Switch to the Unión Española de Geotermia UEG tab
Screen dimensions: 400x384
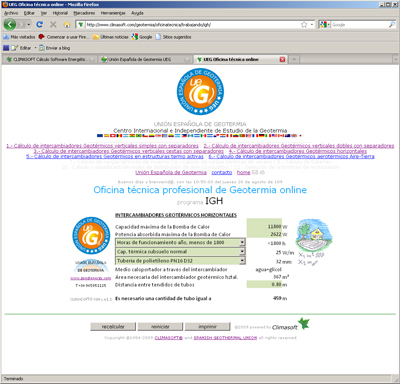point(145,59)
